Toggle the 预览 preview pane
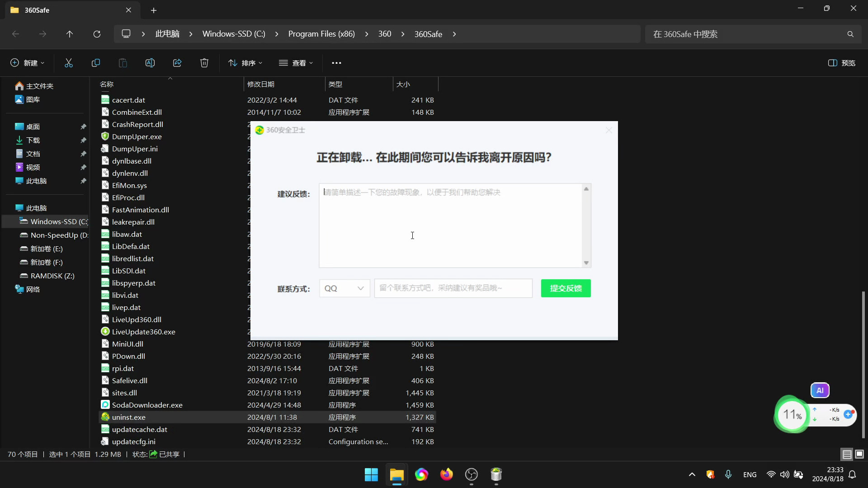 pos(842,63)
